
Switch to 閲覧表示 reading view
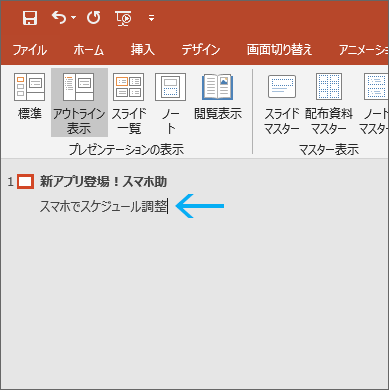click(218, 97)
